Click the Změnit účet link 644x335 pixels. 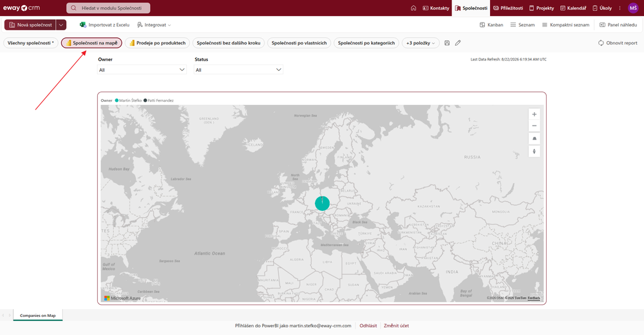(x=396, y=325)
